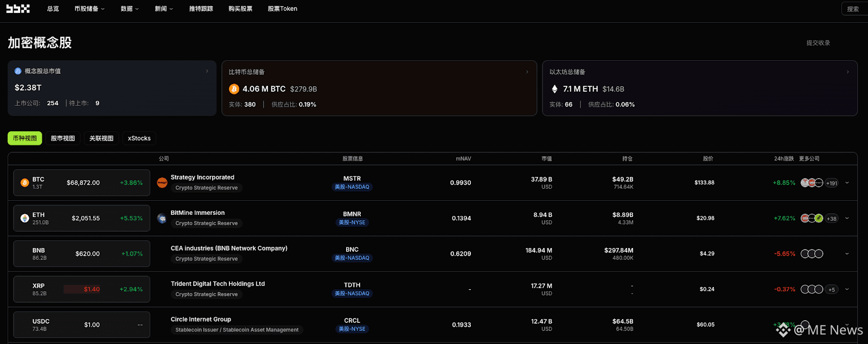Expand the MSTR row chevron
The height and width of the screenshot is (344, 868).
coord(847,183)
